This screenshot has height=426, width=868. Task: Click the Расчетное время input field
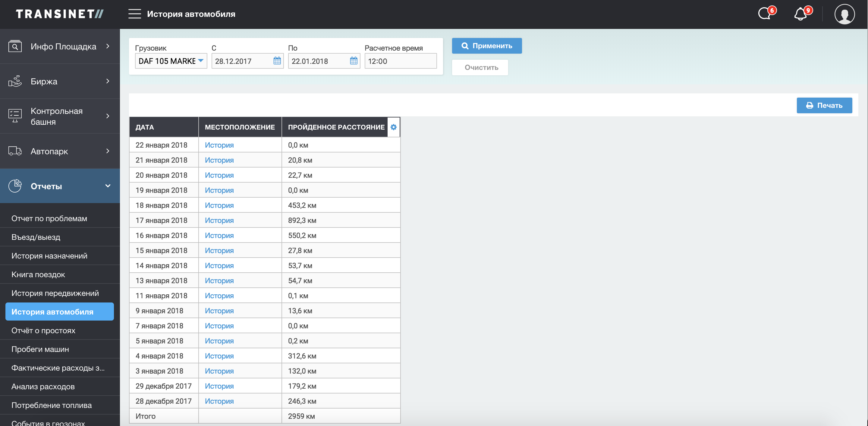(x=400, y=61)
